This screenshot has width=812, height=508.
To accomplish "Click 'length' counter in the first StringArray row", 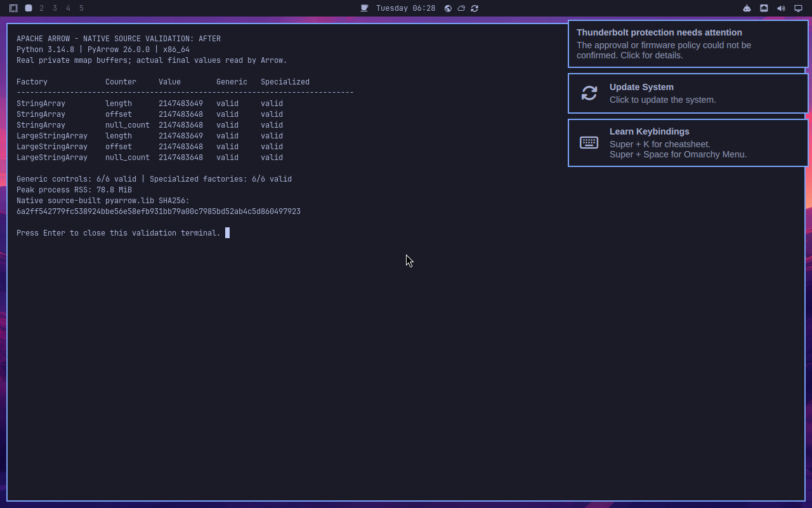I will pos(119,104).
